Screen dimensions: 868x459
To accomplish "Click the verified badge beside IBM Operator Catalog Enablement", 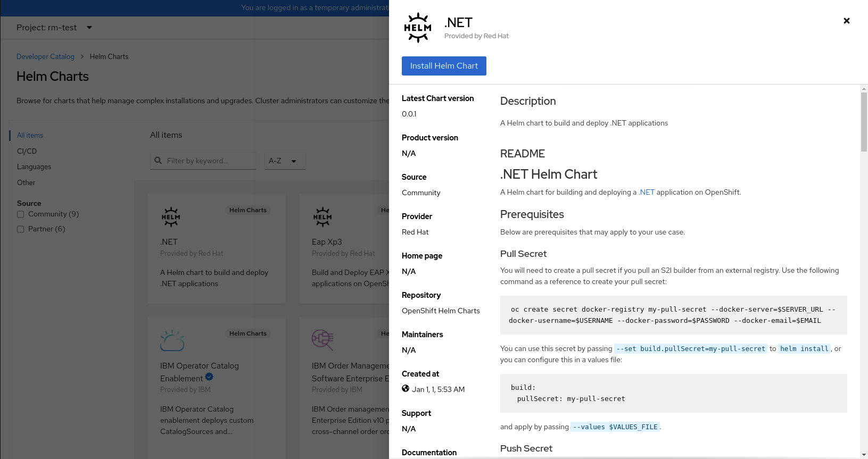I will pos(209,377).
